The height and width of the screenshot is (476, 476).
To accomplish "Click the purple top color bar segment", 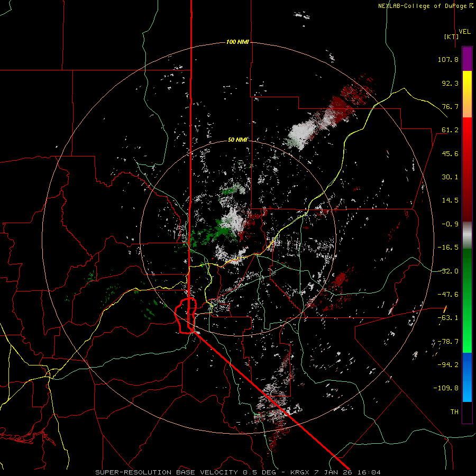I will (x=467, y=59).
